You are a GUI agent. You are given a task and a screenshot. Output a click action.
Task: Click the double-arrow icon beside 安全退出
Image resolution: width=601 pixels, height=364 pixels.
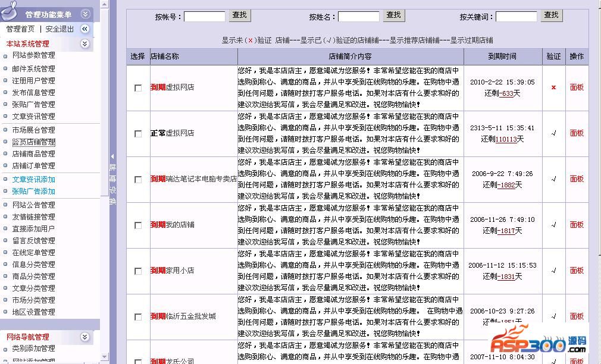84,29
